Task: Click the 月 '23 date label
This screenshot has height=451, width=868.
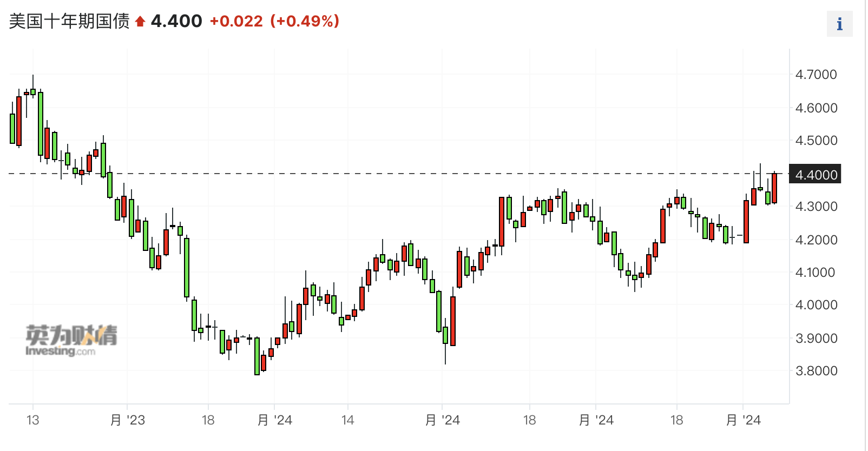Action: coord(128,420)
